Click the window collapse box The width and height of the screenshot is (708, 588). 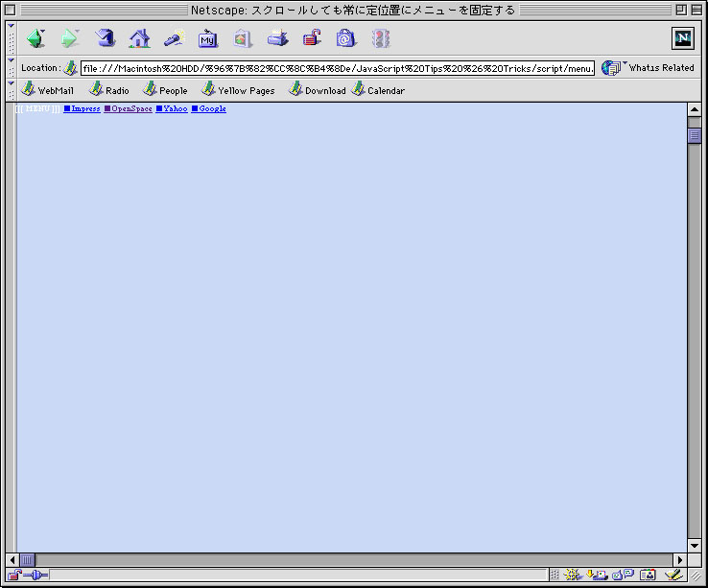[696, 10]
